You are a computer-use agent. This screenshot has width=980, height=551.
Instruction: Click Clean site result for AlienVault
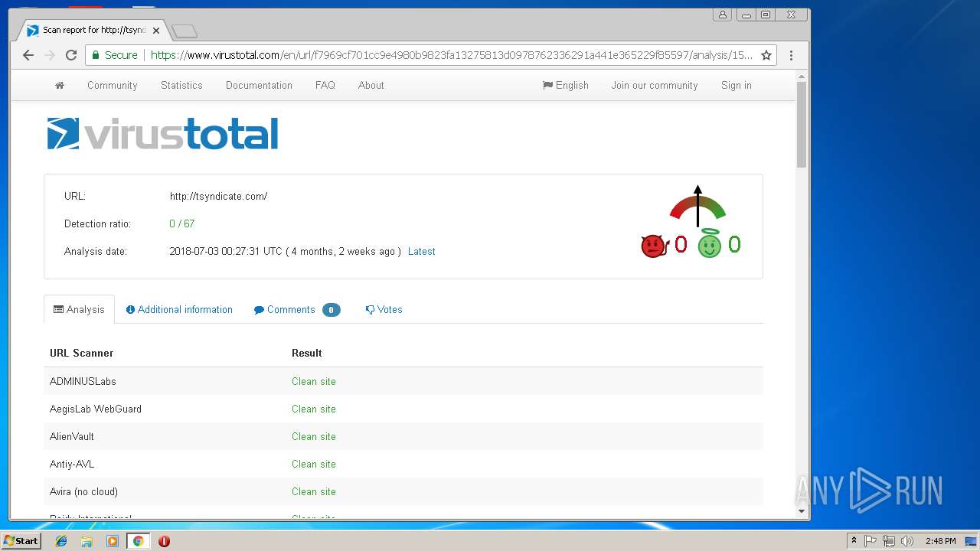coord(314,436)
